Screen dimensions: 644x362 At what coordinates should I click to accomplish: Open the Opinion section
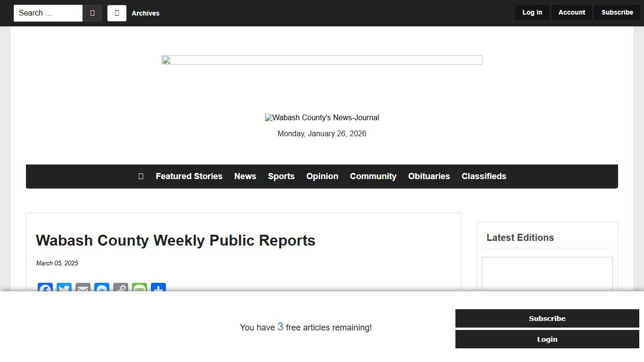(322, 176)
